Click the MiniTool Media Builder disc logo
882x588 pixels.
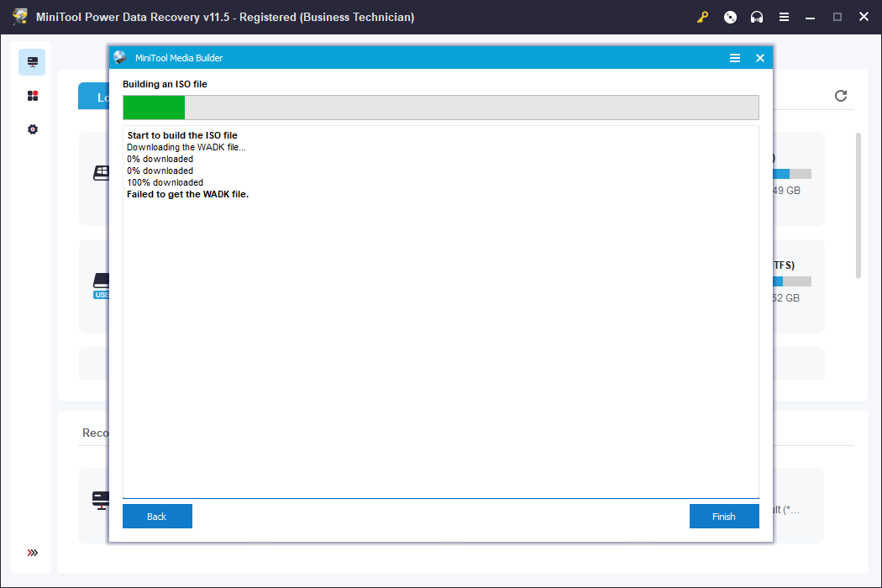(x=120, y=57)
